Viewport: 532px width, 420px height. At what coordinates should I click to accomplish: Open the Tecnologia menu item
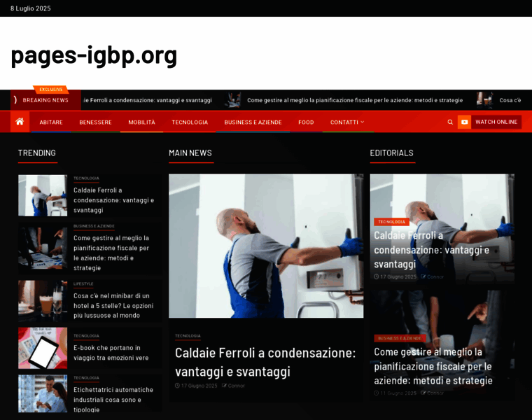(x=190, y=122)
